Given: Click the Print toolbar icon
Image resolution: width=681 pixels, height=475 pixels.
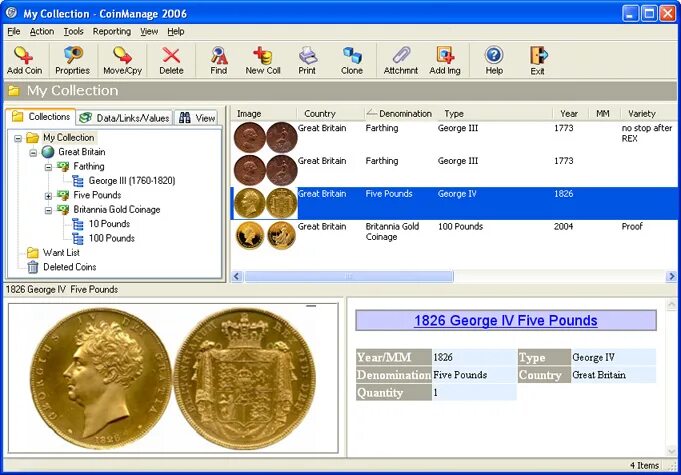Looking at the screenshot, I should coord(307,55).
